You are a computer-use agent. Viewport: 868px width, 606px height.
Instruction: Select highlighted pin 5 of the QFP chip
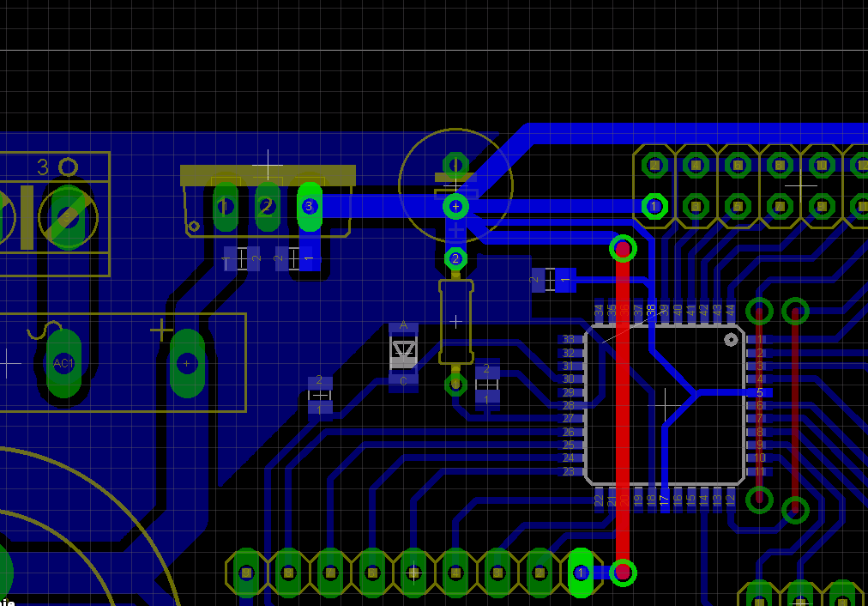tap(760, 393)
